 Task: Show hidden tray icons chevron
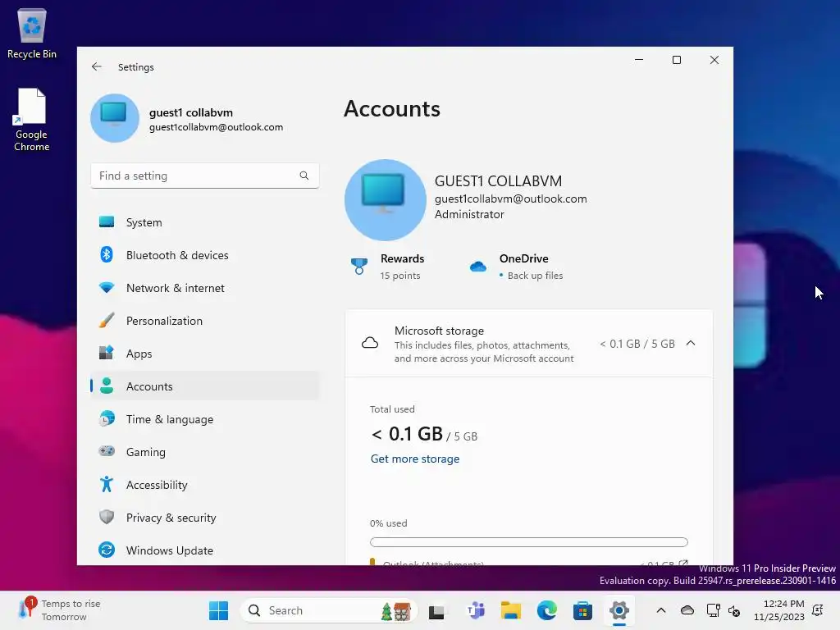[661, 610]
